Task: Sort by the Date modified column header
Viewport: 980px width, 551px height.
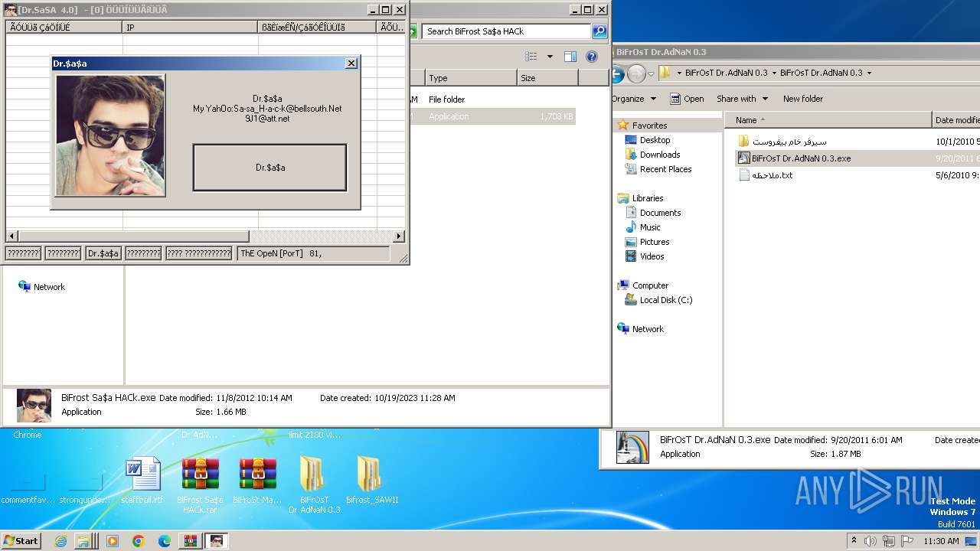Action: [956, 120]
